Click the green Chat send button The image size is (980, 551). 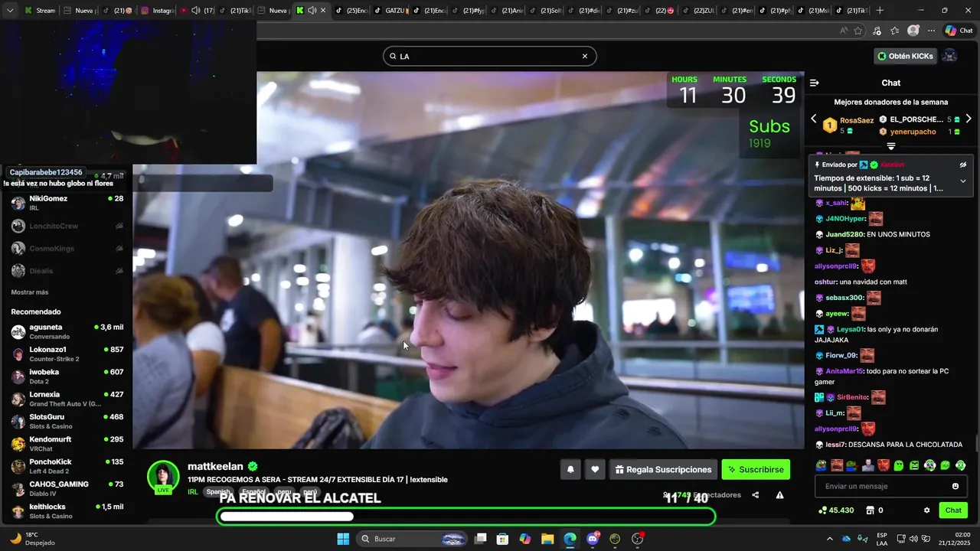tap(953, 510)
